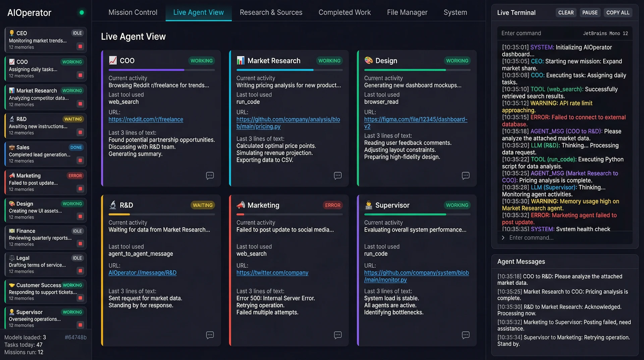The width and height of the screenshot is (644, 360).
Task: Pause the Live Terminal
Action: click(590, 13)
